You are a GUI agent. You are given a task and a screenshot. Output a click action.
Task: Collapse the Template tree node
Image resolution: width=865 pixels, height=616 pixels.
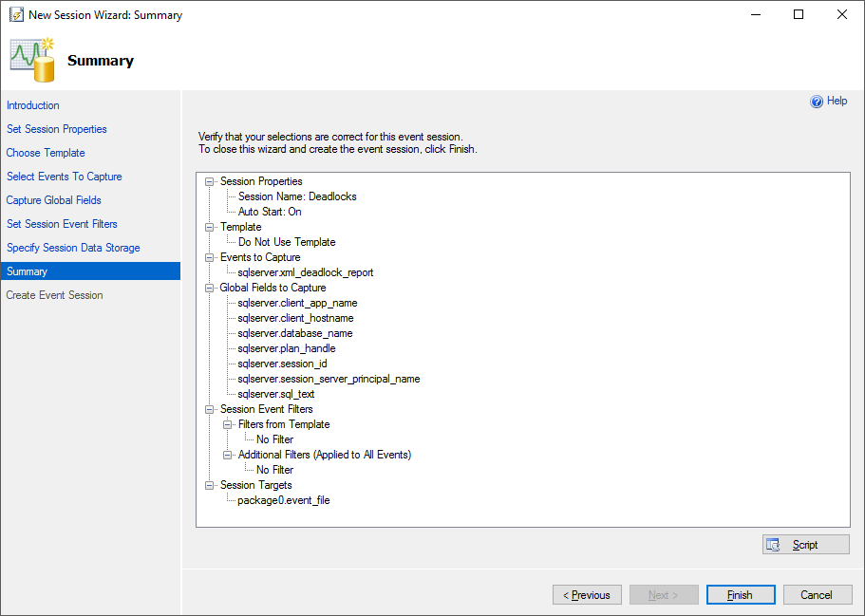[x=209, y=227]
